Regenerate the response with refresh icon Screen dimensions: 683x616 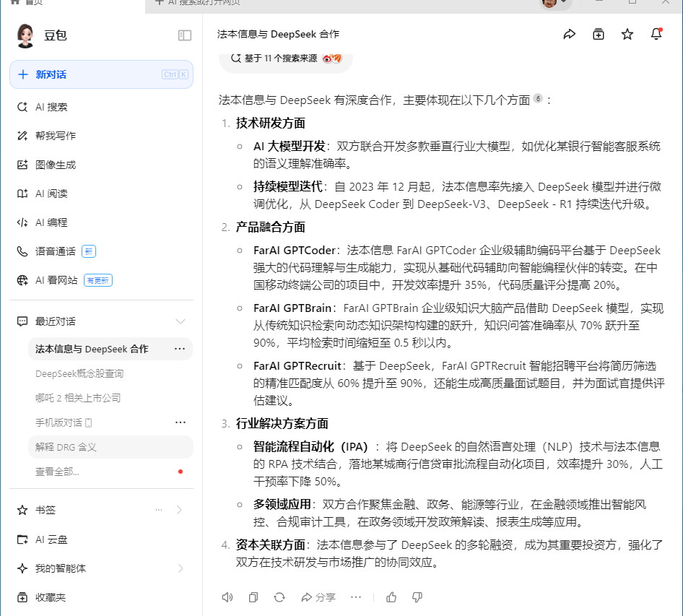(x=279, y=597)
